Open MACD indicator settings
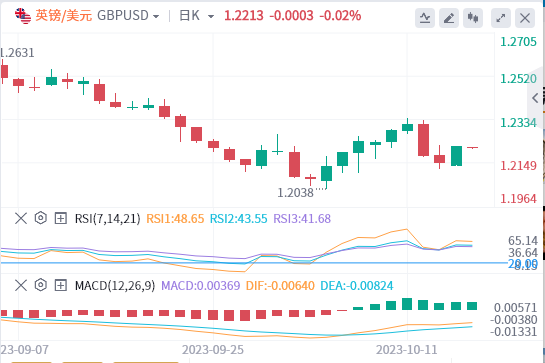Screen dimensions: 545x363 pos(41,285)
